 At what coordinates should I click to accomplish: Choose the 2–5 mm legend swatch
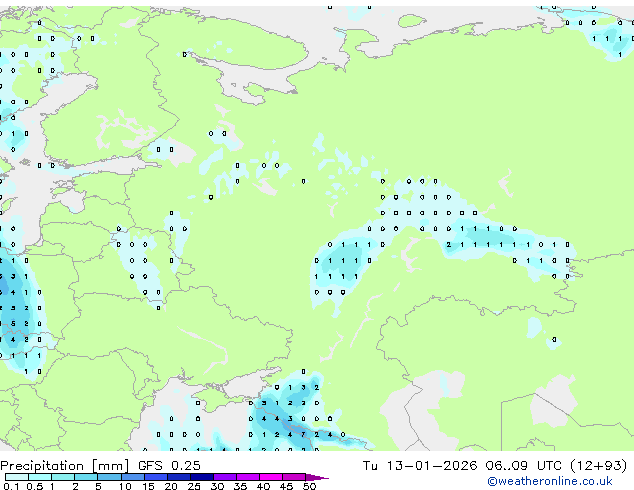coord(86,477)
